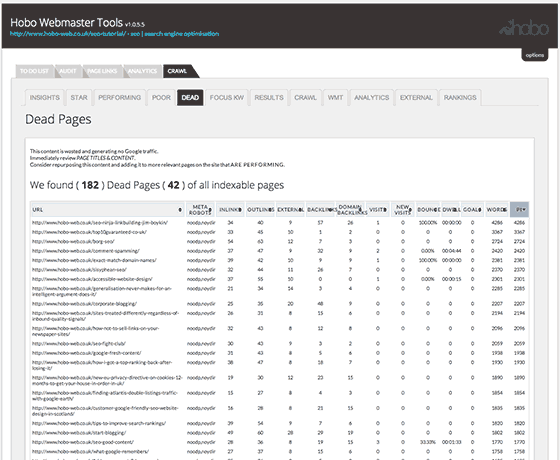Select the DEAD sub-tab
Image resolution: width=560 pixels, height=460 pixels.
pos(190,98)
